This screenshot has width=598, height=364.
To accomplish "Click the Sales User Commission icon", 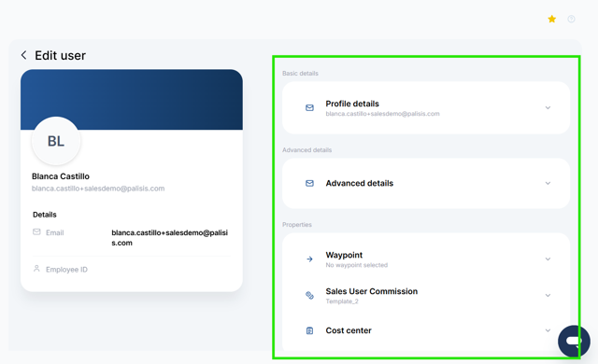I will click(x=309, y=296).
